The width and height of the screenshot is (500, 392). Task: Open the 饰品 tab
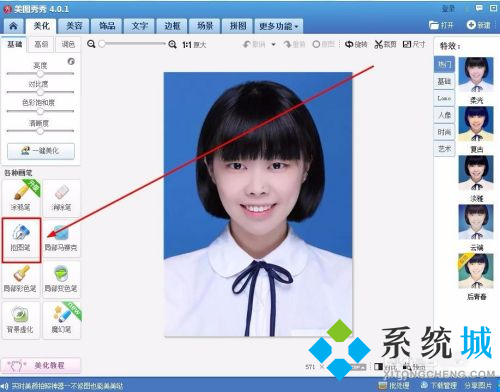click(x=107, y=26)
